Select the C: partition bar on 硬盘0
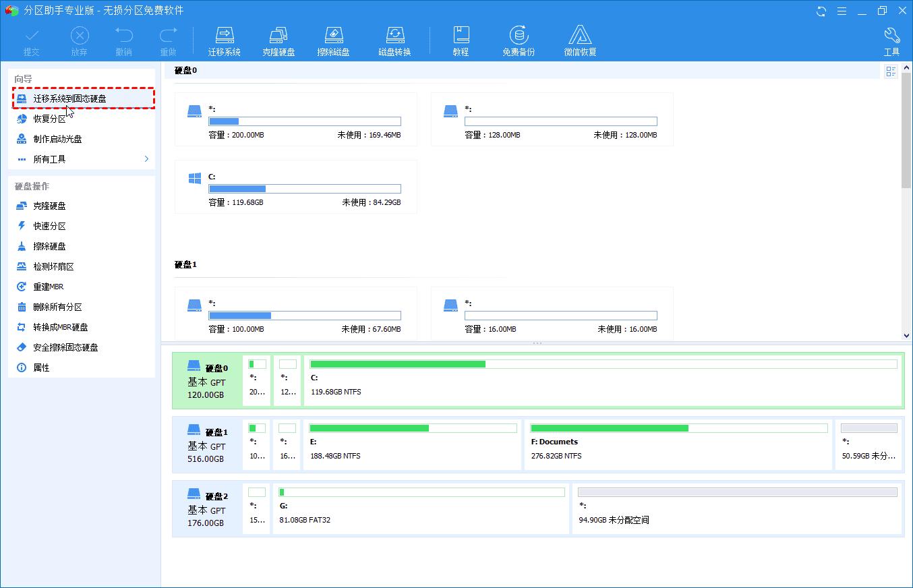Viewport: 913px width, 588px height. 603,381
